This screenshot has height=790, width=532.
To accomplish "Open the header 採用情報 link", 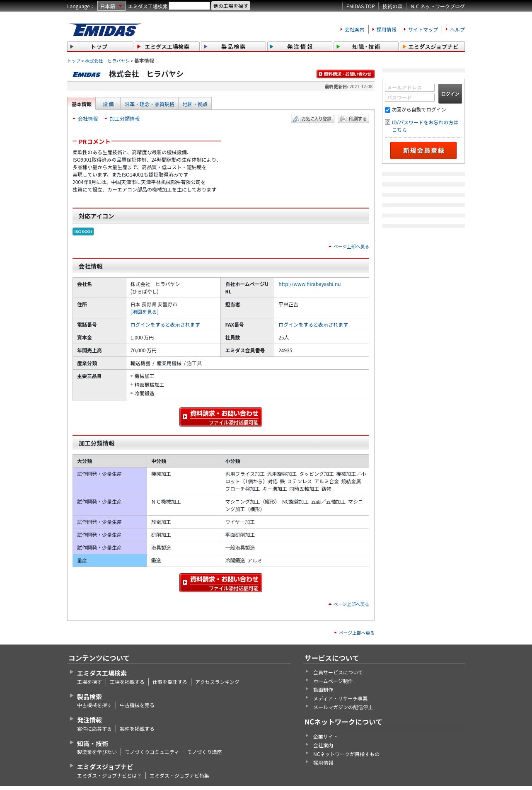I will click(x=386, y=30).
